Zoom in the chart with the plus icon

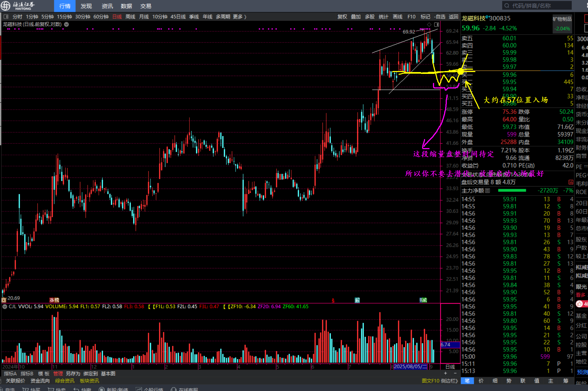[x=445, y=373]
